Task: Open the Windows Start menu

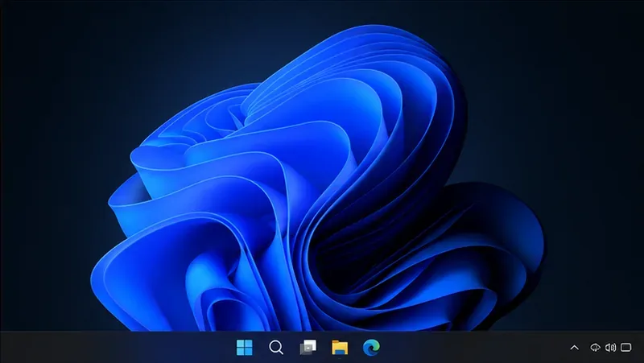Action: (x=245, y=348)
